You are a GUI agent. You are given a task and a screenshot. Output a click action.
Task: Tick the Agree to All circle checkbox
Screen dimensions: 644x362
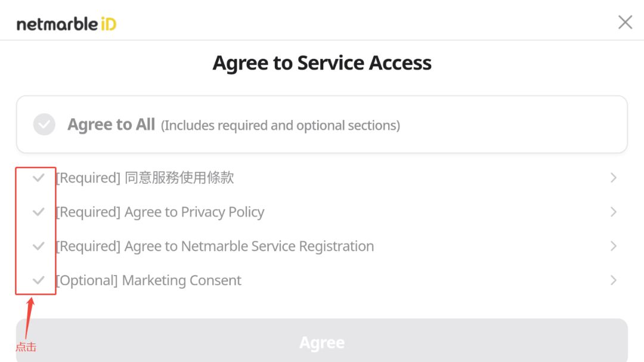44,125
